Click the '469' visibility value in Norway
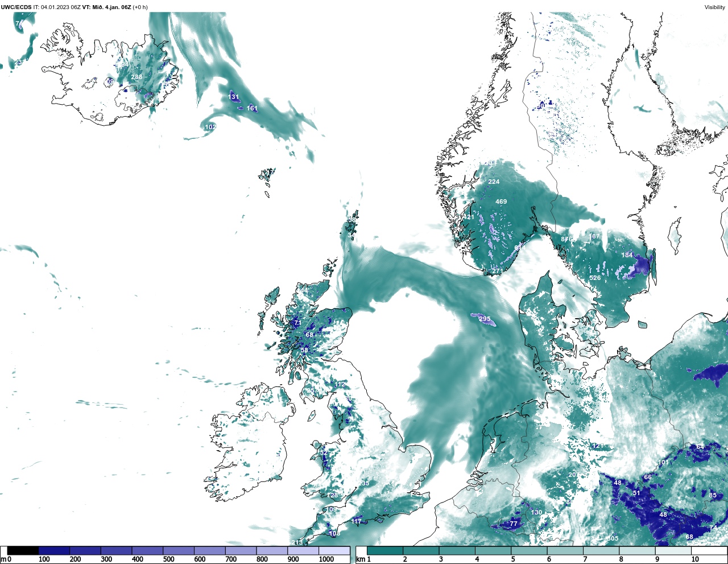The width and height of the screenshot is (728, 564). [x=501, y=202]
